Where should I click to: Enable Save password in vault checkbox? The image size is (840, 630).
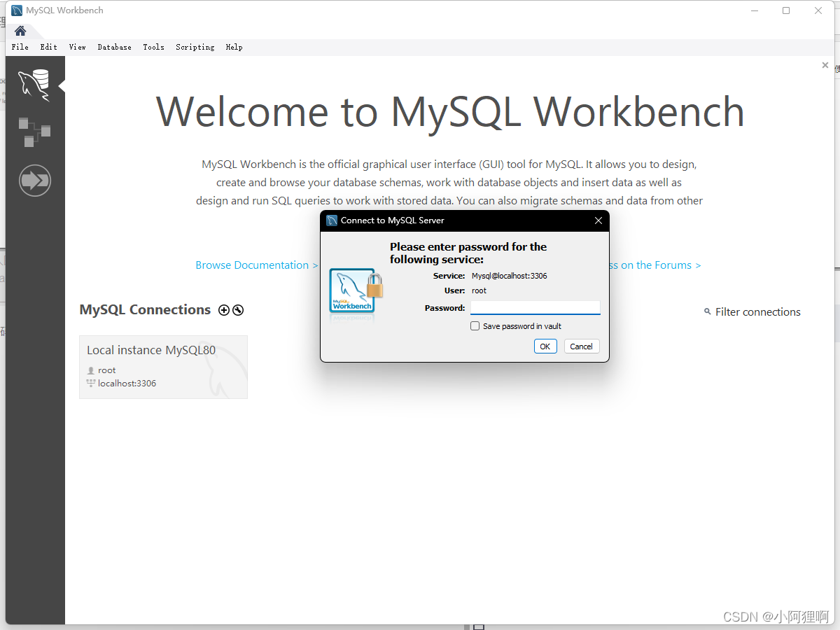click(475, 326)
